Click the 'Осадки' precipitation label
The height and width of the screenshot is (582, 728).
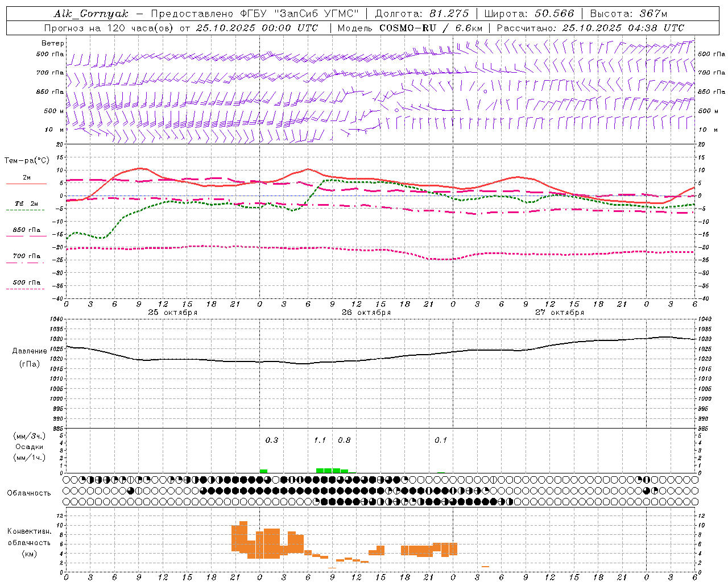point(30,447)
